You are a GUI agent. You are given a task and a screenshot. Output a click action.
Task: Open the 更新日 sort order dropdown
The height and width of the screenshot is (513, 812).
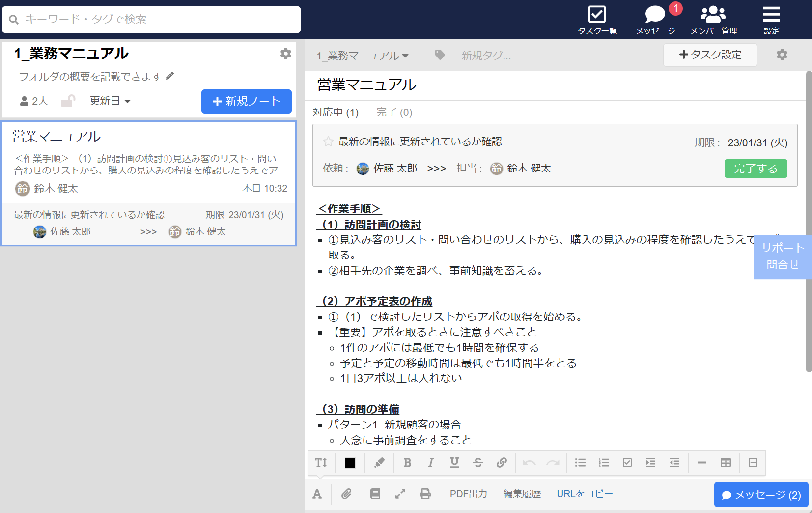point(110,101)
